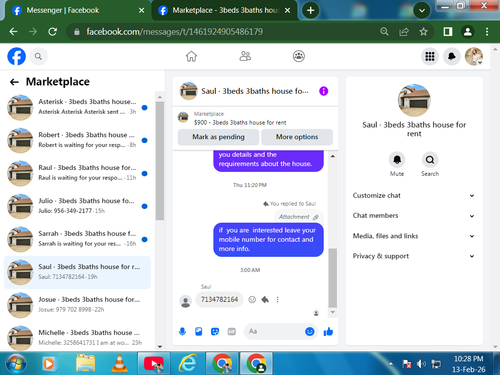Screen dimensions: 500x375
Task: React to message 7134782164 with emoji
Action: (252, 300)
